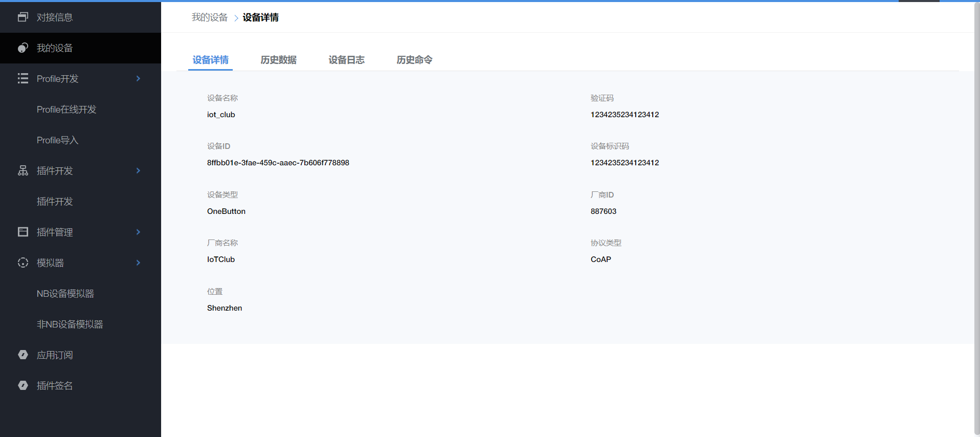Click the Profile开发 list icon
This screenshot has height=437, width=980.
(23, 78)
